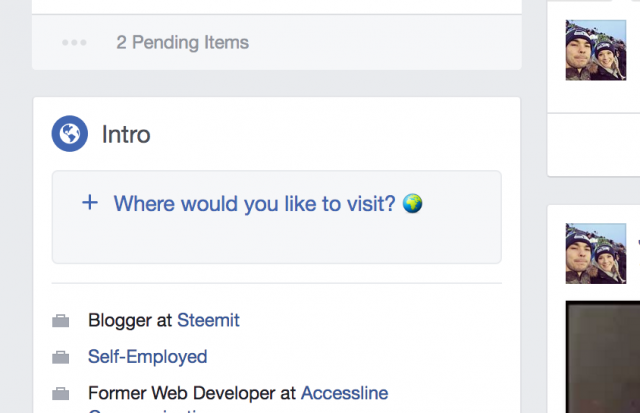Click the blue globe Intro icon

[x=69, y=133]
